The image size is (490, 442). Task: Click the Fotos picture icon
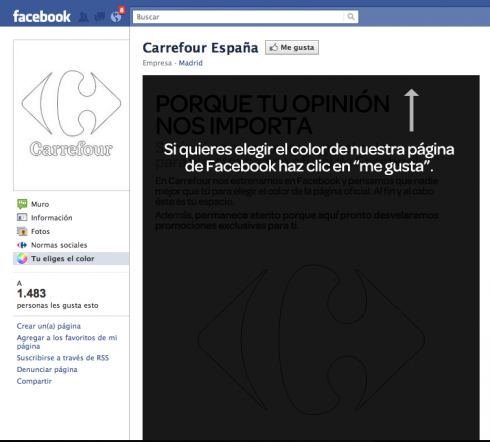(x=22, y=231)
